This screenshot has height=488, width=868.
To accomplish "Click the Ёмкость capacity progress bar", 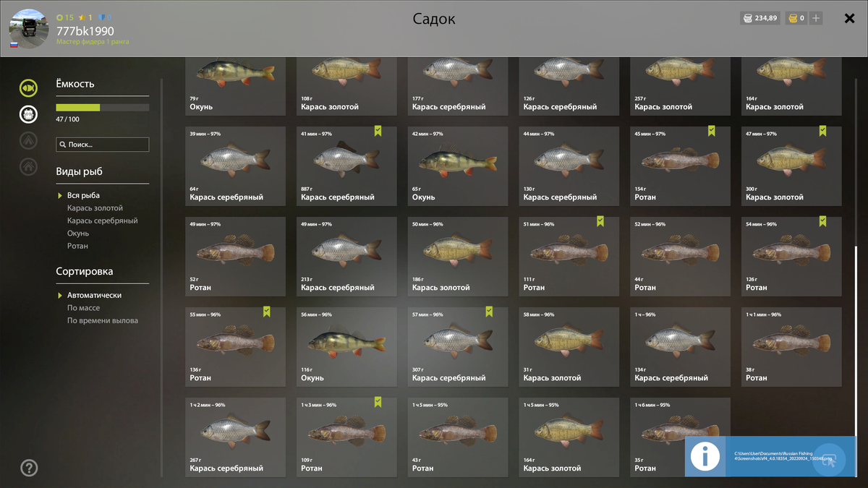I will pos(103,108).
